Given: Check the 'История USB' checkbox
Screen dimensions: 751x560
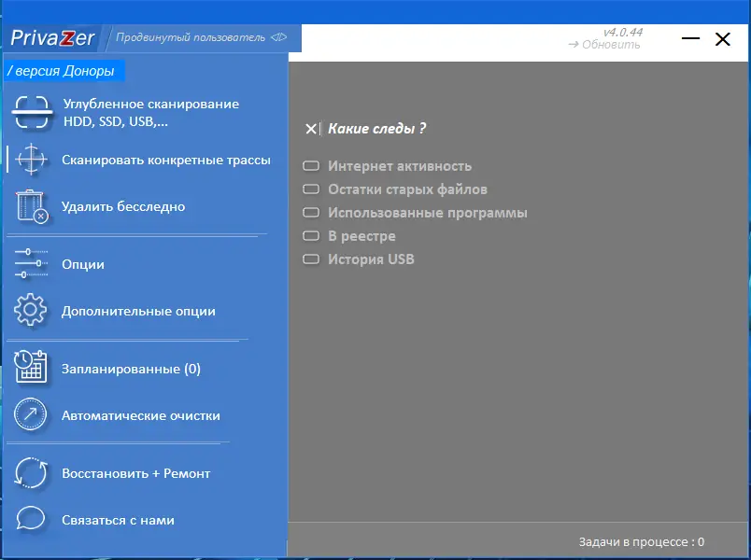Looking at the screenshot, I should pyautogui.click(x=311, y=259).
